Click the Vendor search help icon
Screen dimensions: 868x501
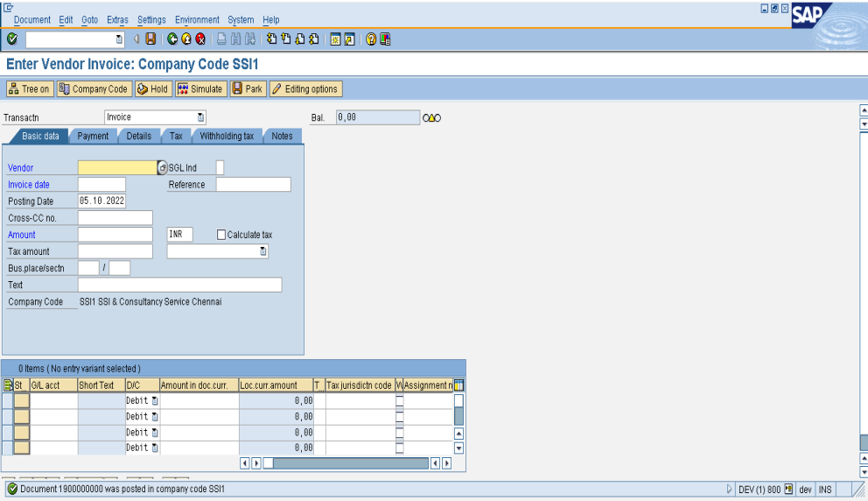(x=162, y=167)
